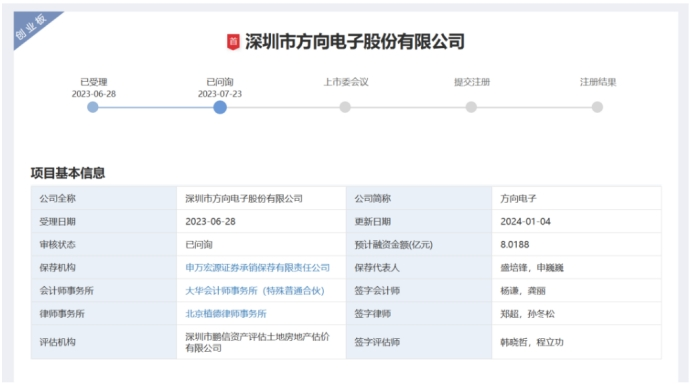Click the 签字律师 label cell
693x385 pixels.
coord(419,313)
